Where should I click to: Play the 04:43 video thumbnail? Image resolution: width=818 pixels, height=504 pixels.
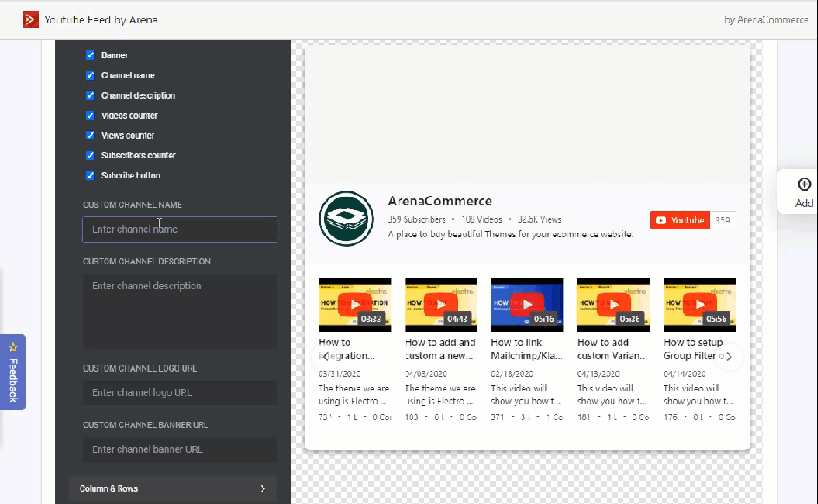(x=441, y=305)
